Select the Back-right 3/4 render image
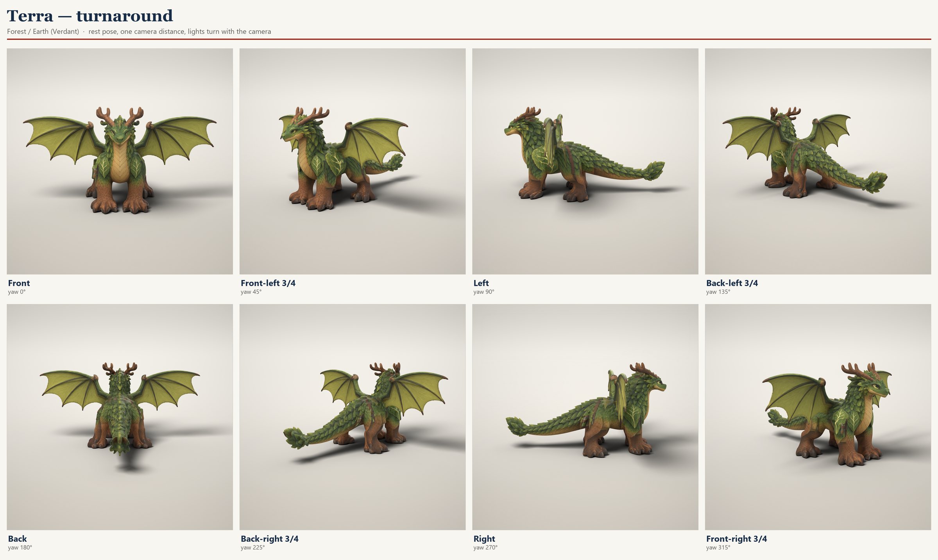Image resolution: width=938 pixels, height=560 pixels. (353, 417)
